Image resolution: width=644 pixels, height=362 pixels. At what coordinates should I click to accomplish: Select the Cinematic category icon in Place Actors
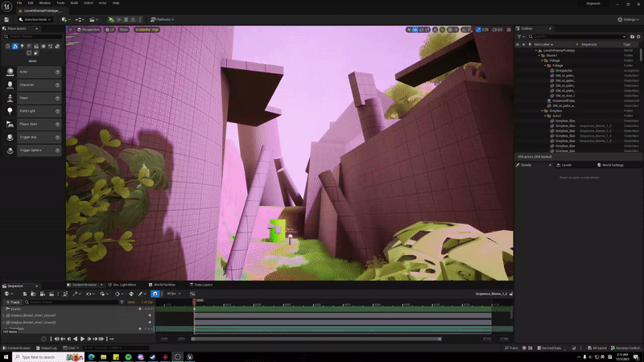coord(36,47)
